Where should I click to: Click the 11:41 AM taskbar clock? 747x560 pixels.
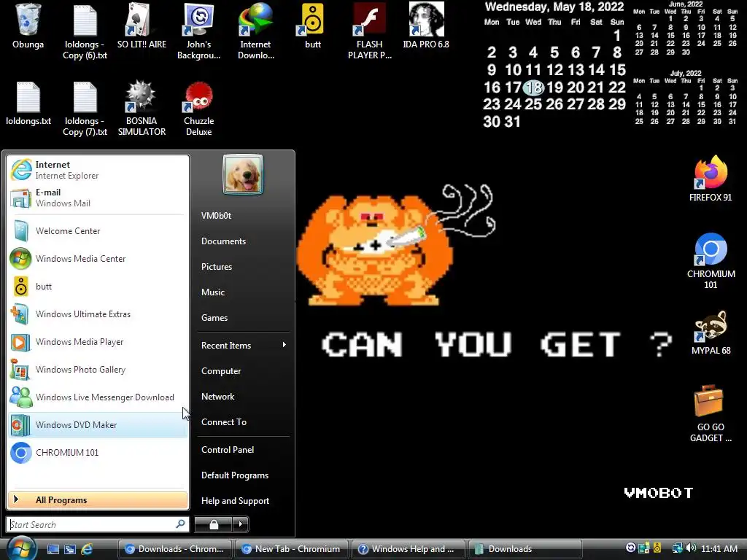click(x=719, y=548)
